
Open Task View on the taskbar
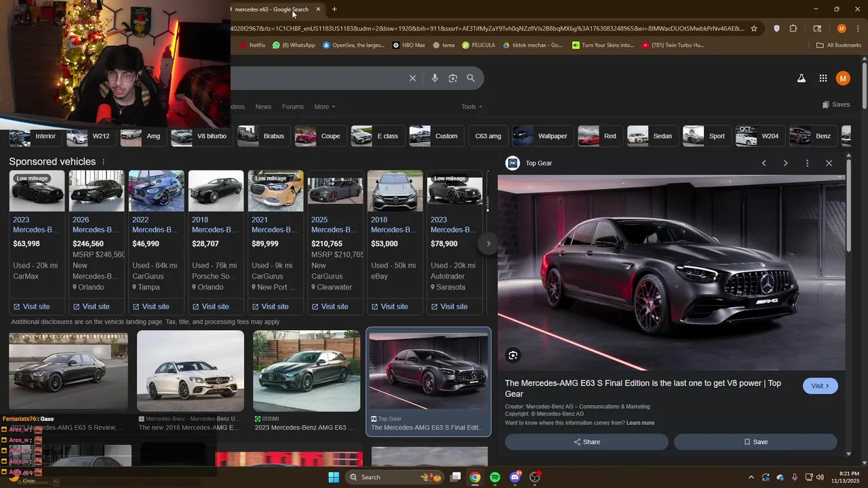(456, 477)
